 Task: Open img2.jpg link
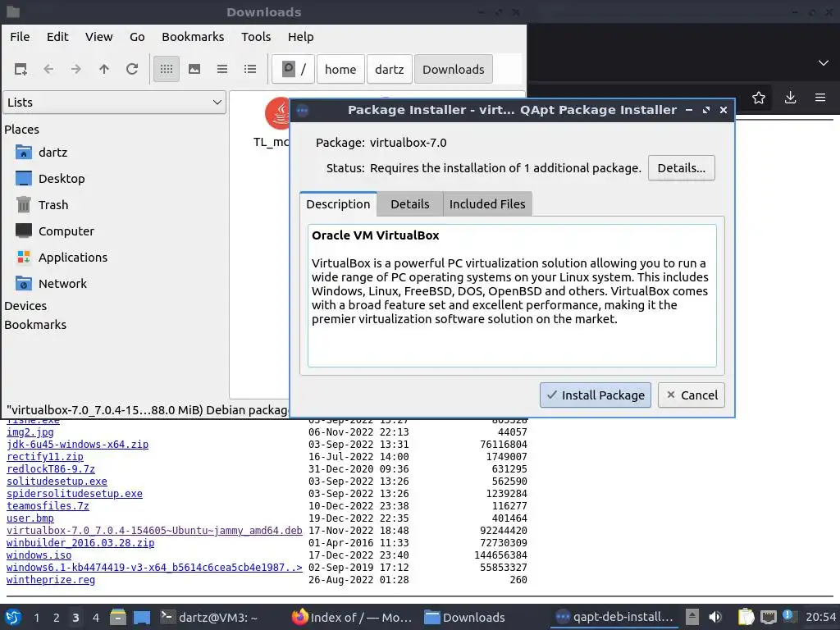(x=30, y=432)
